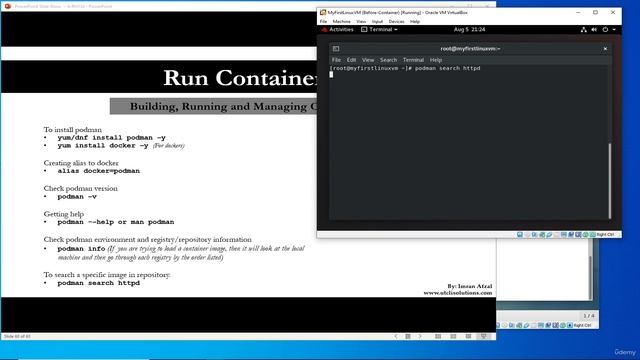Click the slide counter in PowerPoint status bar
The image size is (640, 360).
tap(17, 336)
